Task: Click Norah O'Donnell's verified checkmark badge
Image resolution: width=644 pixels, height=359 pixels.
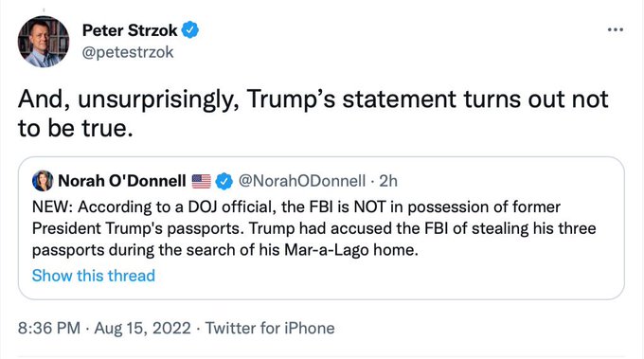Action: click(224, 181)
